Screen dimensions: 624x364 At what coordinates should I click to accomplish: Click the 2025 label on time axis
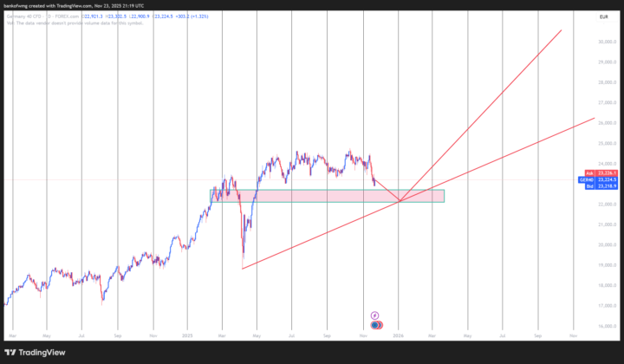[x=187, y=335]
